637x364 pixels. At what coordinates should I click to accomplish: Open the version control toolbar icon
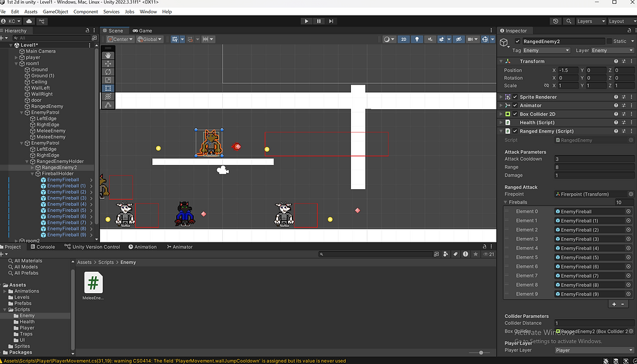click(x=42, y=21)
